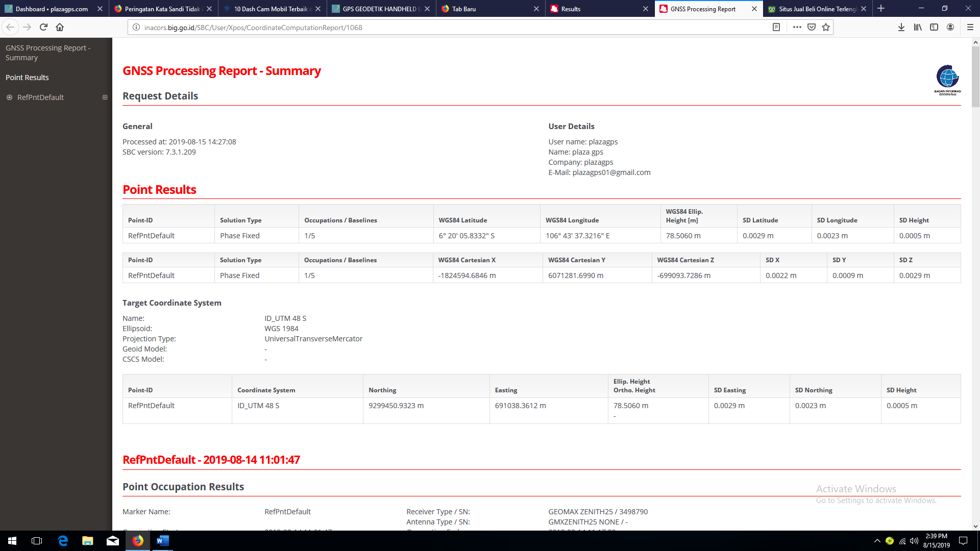Open a new browser tab with plus button
This screenshot has width=980, height=551.
(881, 9)
